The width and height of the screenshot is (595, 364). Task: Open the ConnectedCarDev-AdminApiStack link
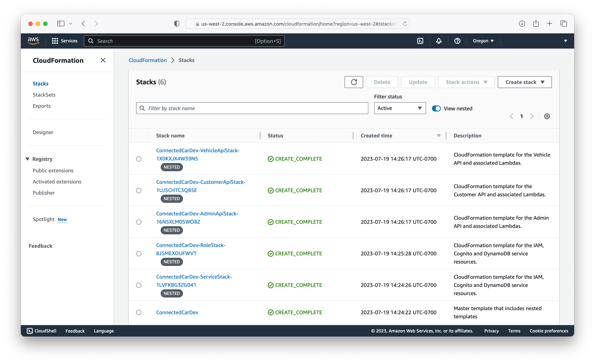(x=197, y=218)
